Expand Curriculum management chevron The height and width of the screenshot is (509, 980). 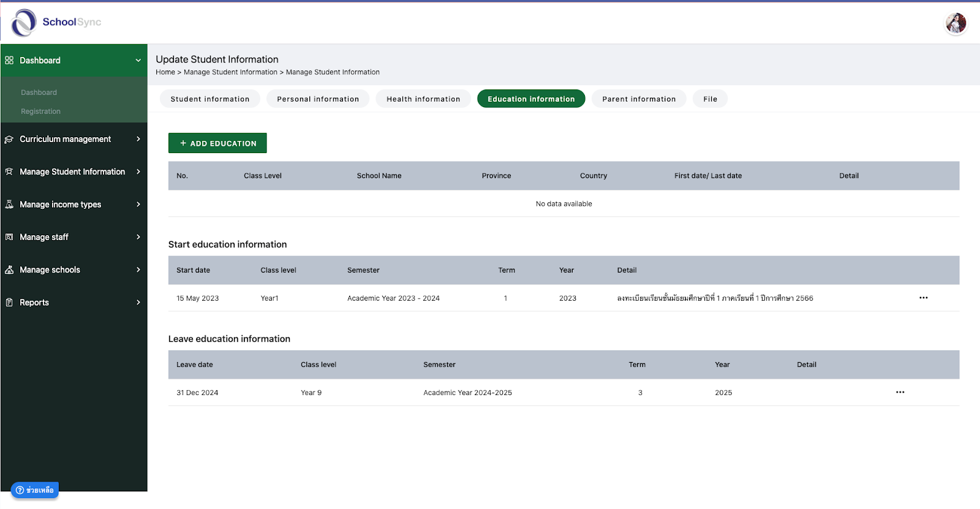click(138, 139)
